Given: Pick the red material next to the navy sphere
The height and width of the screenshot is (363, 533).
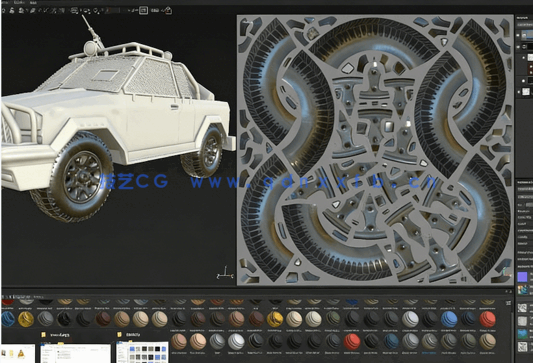Looking at the screenshot, I should point(487,319).
